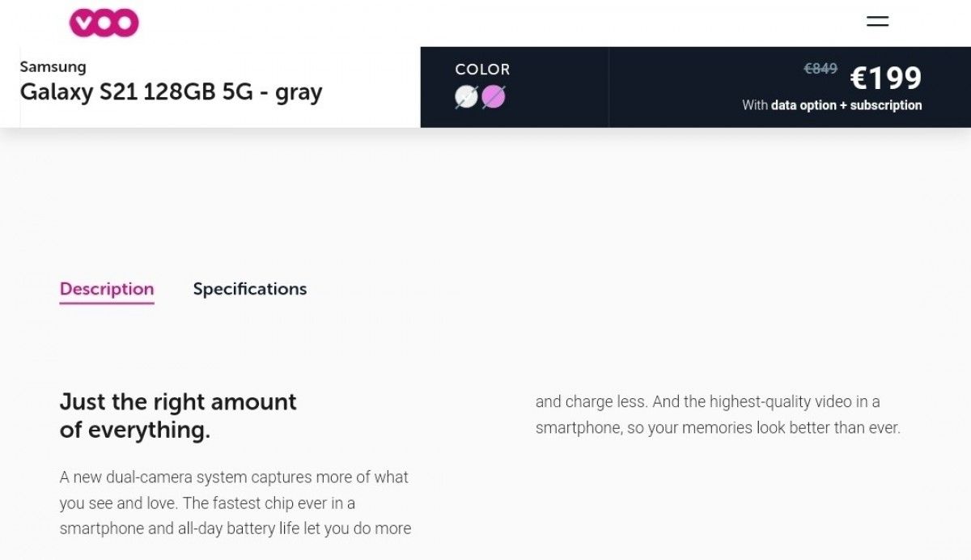The width and height of the screenshot is (971, 560).
Task: Click the 'of everything.' heading line
Action: pos(134,430)
